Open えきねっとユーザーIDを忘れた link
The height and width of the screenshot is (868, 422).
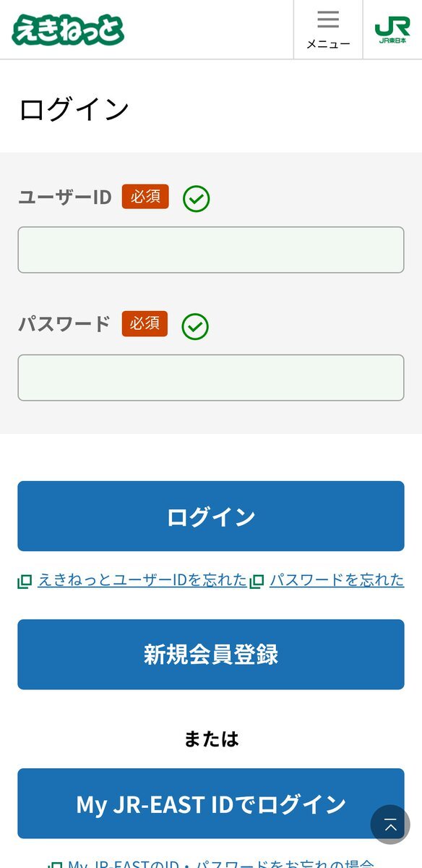pyautogui.click(x=142, y=579)
